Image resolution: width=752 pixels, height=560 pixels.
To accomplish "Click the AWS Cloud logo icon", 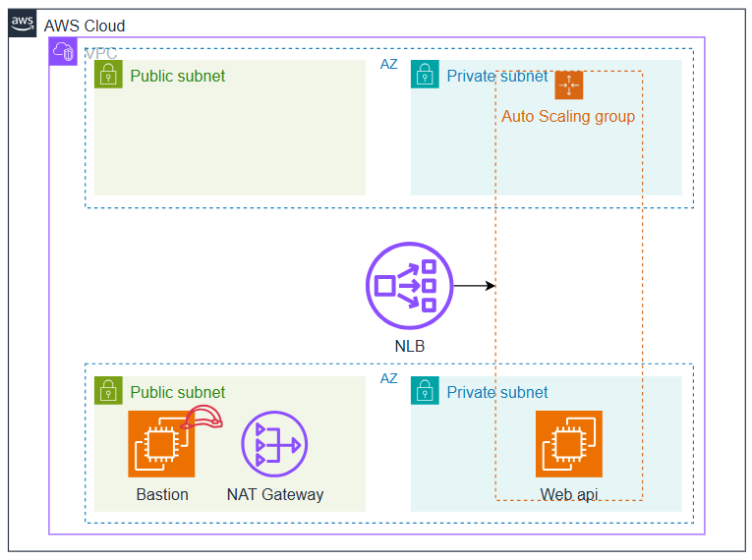I will [24, 25].
